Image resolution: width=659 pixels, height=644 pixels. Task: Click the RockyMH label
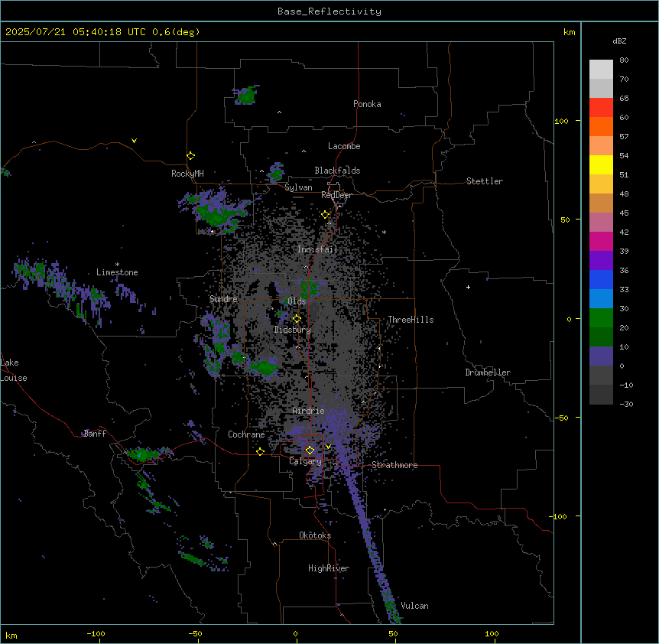click(187, 174)
